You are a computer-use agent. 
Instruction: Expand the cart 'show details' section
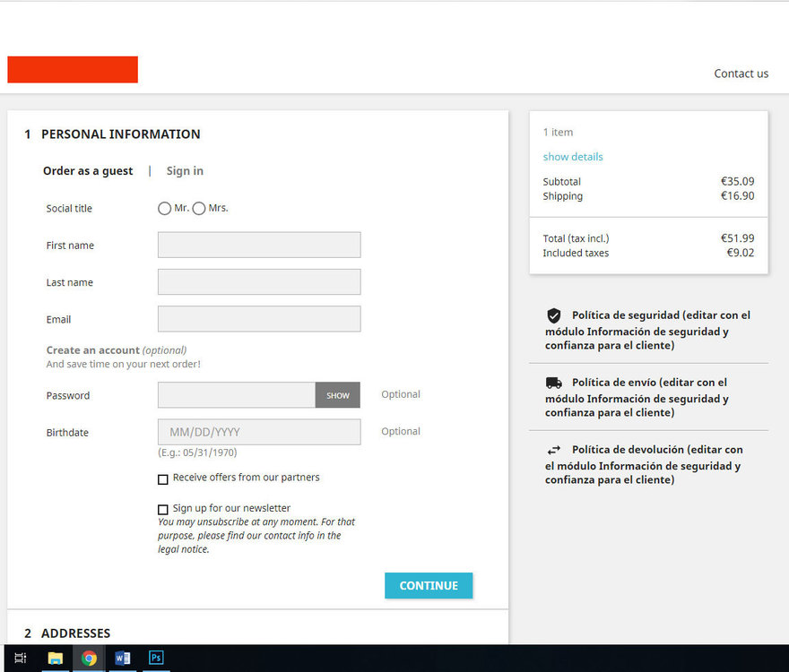click(x=573, y=156)
